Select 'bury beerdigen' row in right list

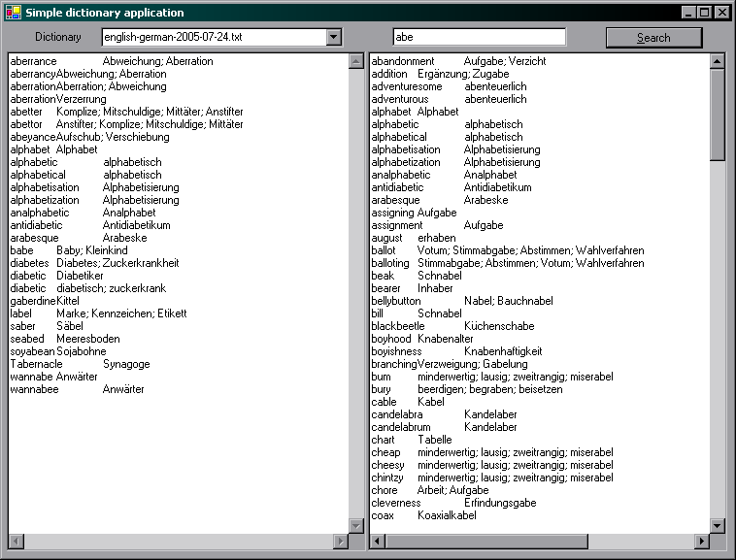pyautogui.click(x=467, y=390)
